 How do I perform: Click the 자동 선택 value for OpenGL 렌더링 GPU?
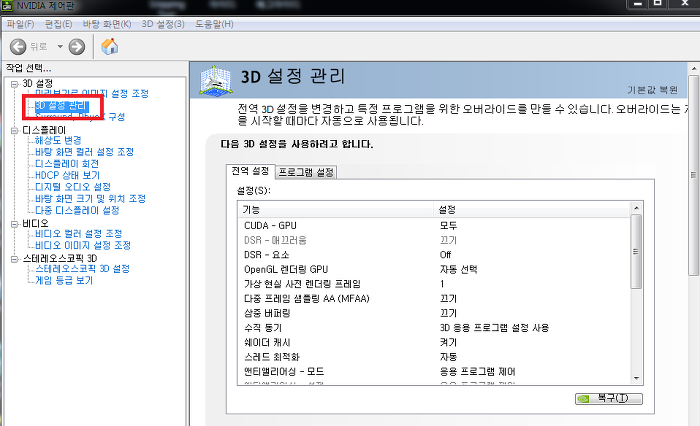click(458, 270)
